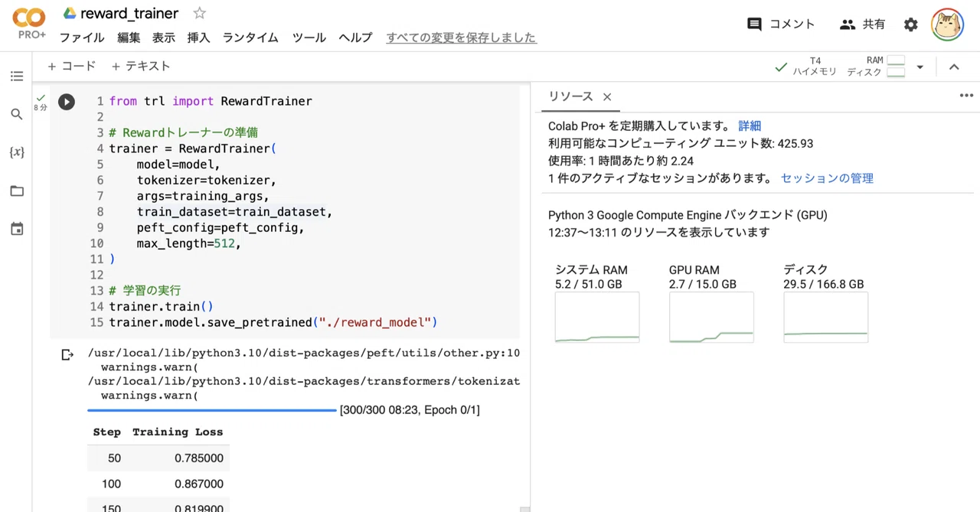Click the 0.785000 loss value
This screenshot has height=512, width=980.
[198, 458]
